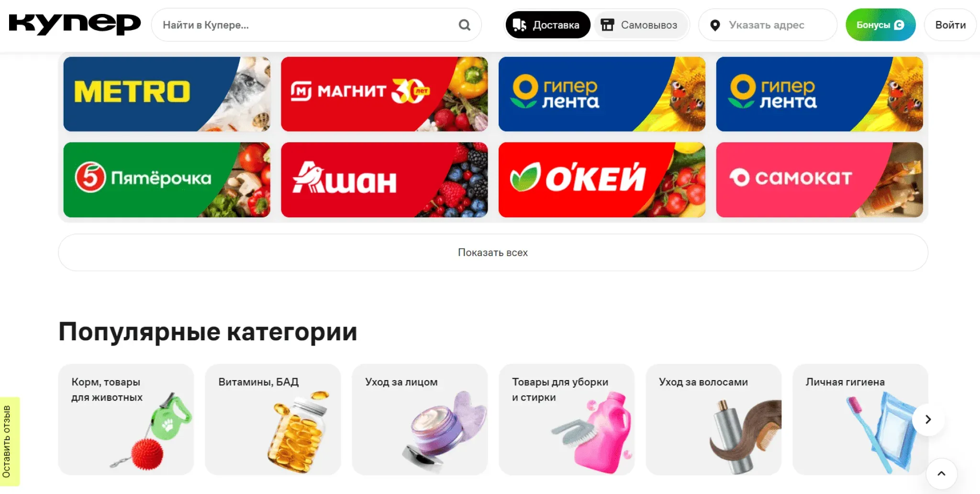Click the delivery truck icon
Screen dimensions: 980x494
click(519, 25)
